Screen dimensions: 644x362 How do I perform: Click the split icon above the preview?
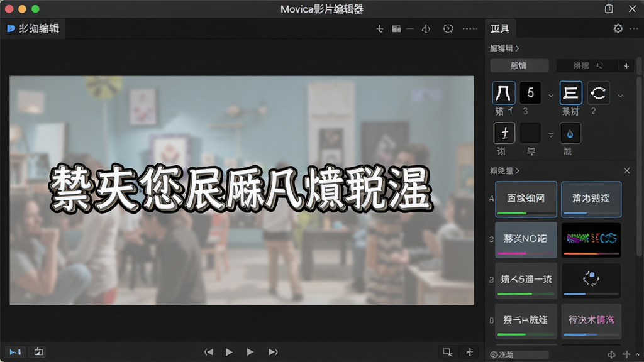click(426, 28)
